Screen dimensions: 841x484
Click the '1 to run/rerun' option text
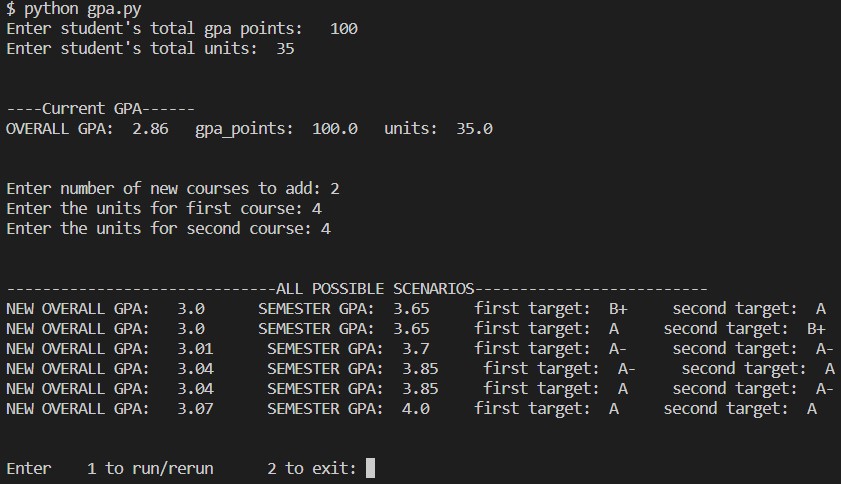point(150,468)
